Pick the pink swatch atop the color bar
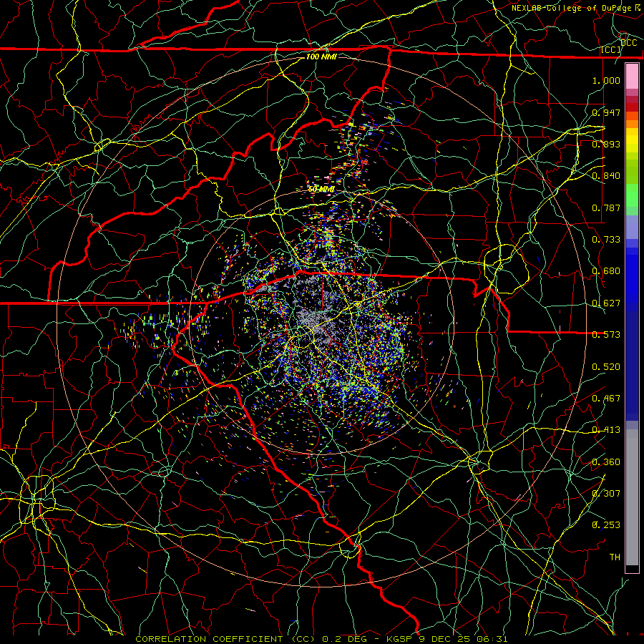This screenshot has width=644, height=644. click(x=632, y=77)
